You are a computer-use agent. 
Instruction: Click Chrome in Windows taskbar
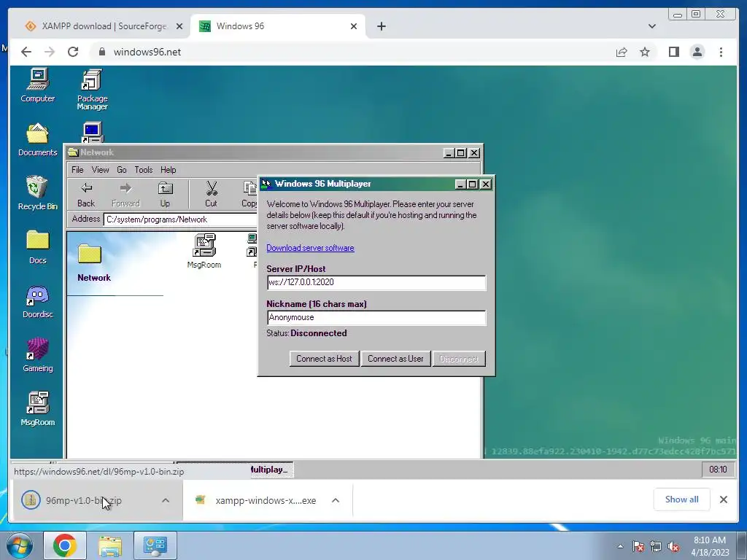(x=65, y=545)
